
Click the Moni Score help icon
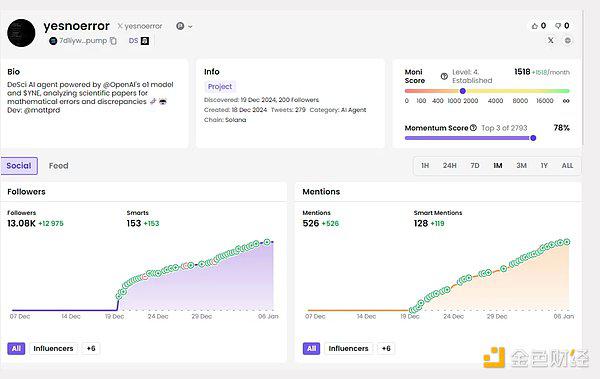(x=444, y=76)
